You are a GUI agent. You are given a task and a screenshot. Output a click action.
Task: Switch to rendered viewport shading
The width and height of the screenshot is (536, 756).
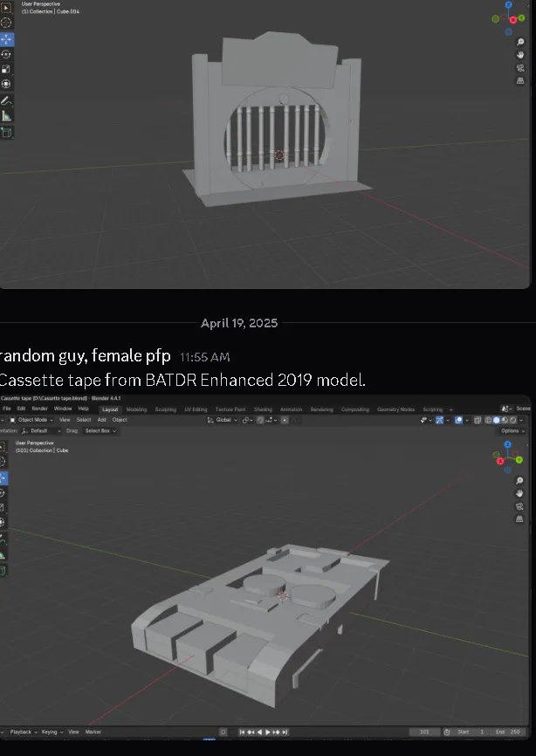click(512, 420)
